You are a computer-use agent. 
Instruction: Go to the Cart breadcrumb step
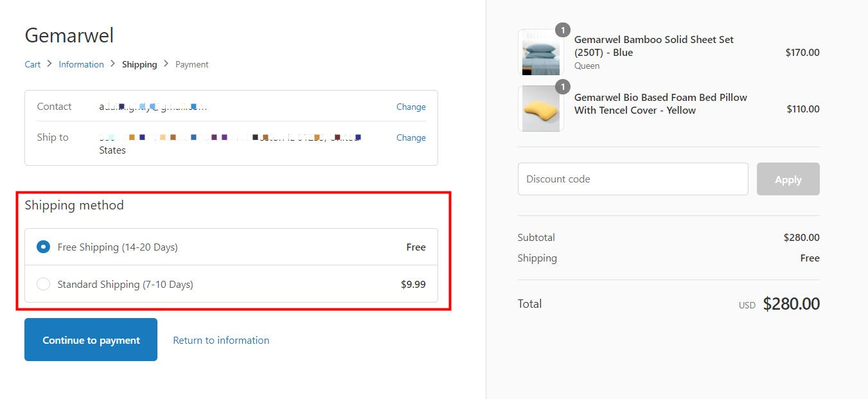point(33,64)
